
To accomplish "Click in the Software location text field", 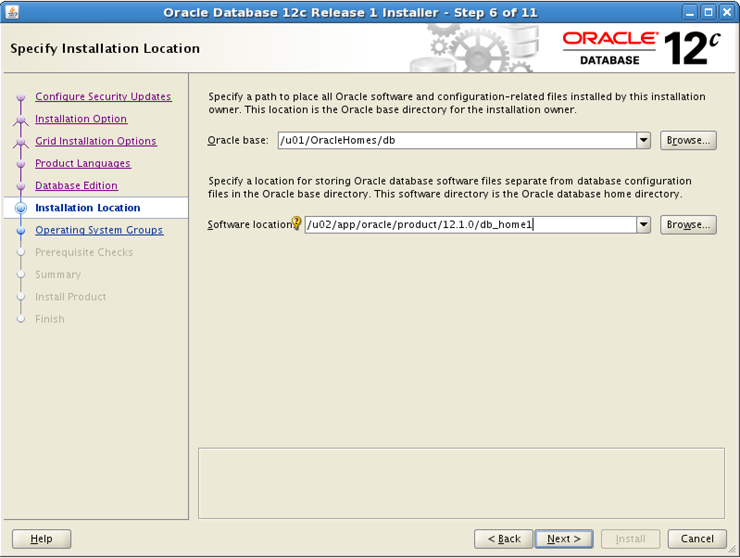I will (471, 225).
